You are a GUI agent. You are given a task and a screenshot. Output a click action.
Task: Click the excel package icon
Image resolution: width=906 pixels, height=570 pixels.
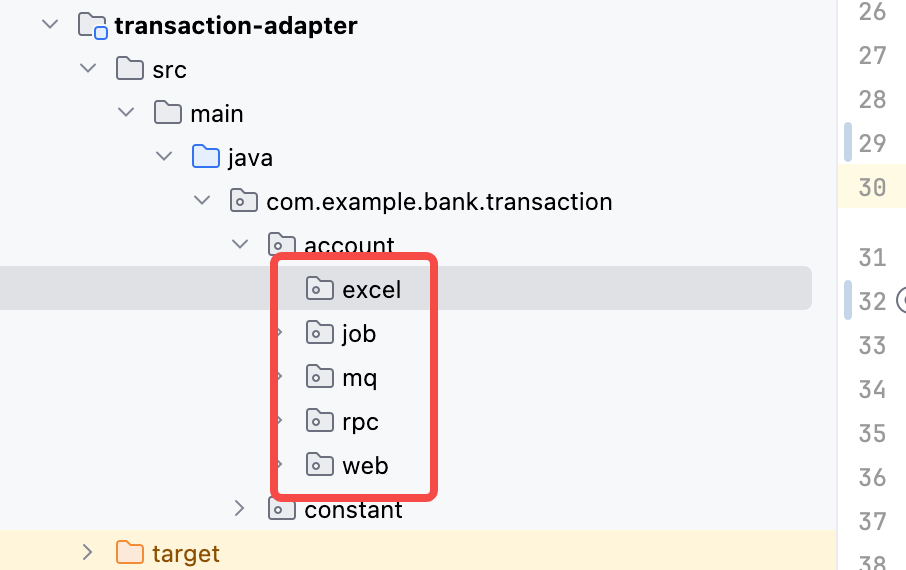pyautogui.click(x=320, y=288)
